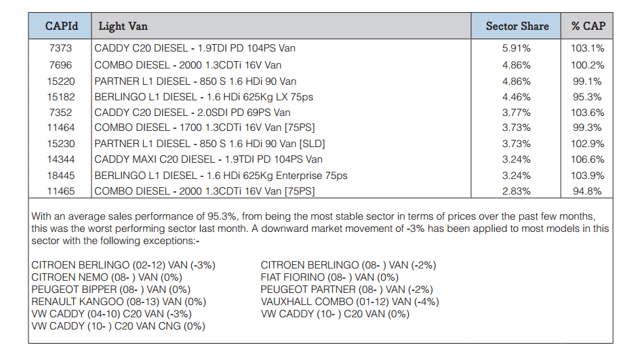Click VAUXHALL COMBO (01-12) VAN (-4%) text
The image size is (644, 360).
click(350, 302)
